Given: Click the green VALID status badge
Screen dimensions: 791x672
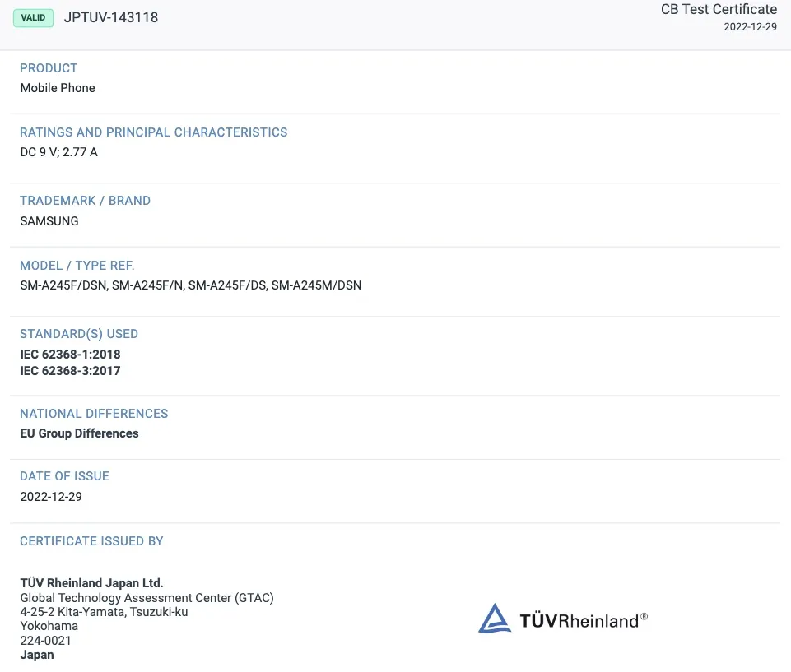Looking at the screenshot, I should coord(33,17).
